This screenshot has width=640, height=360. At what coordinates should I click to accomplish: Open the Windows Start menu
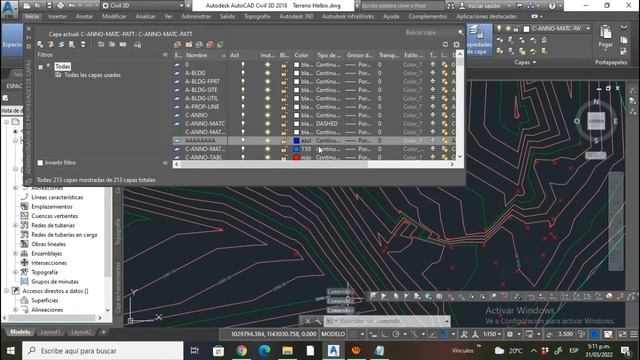click(11, 351)
